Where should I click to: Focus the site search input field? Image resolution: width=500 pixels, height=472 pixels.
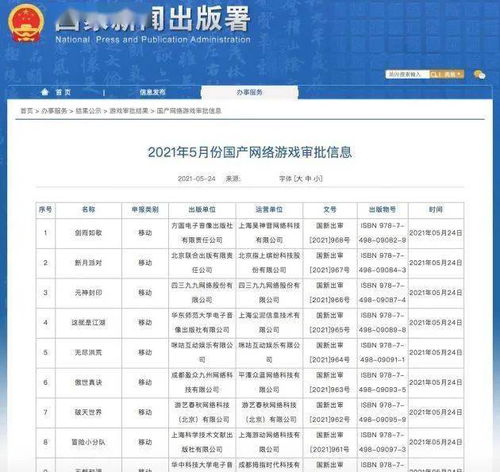407,74
